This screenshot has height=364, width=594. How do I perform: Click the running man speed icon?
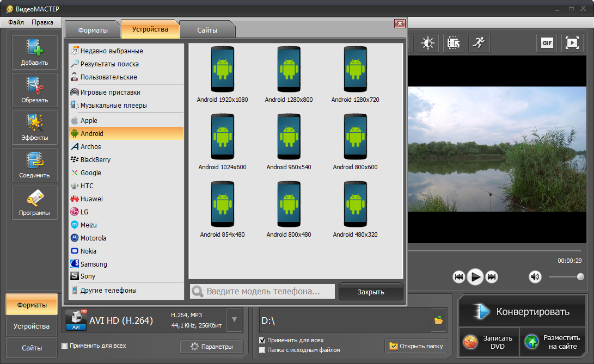[479, 43]
